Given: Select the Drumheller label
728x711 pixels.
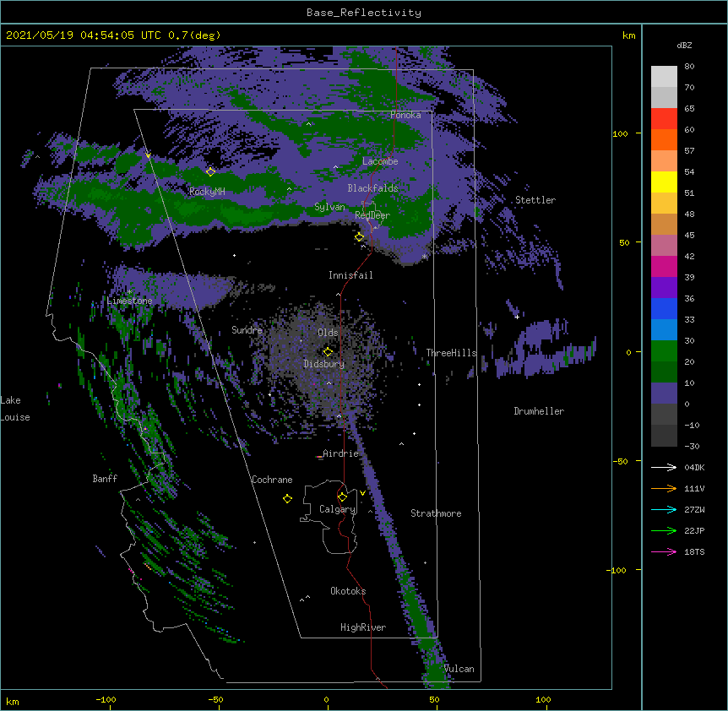Looking at the screenshot, I should point(539,411).
